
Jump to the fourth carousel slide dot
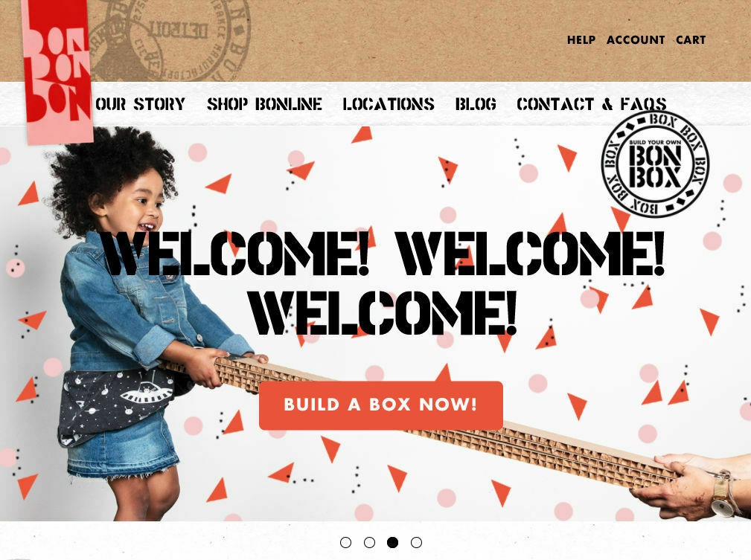pyautogui.click(x=417, y=542)
